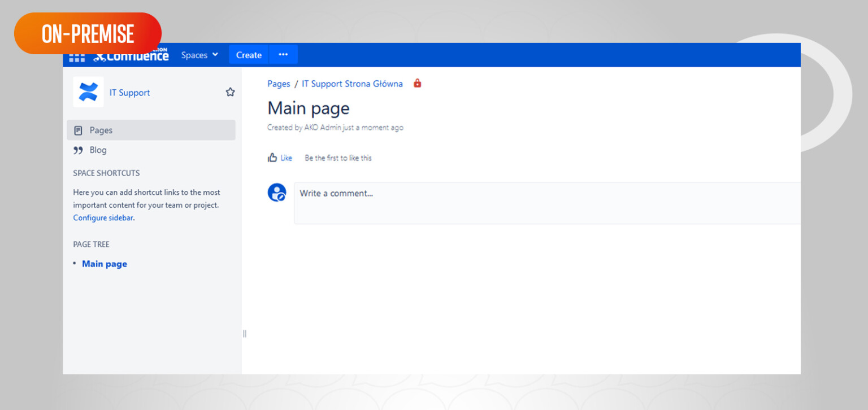Click the Pages icon in sidebar

79,130
